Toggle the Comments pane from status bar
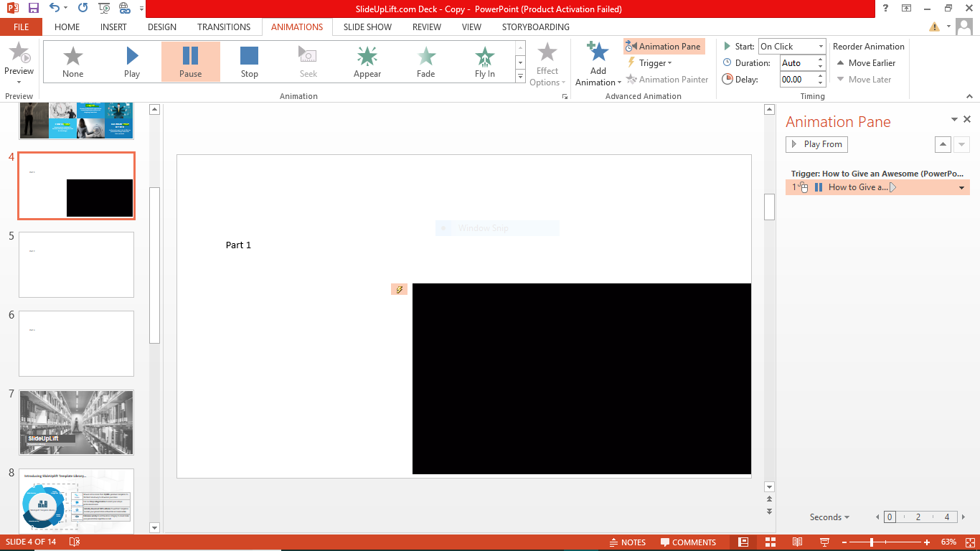This screenshot has height=551, width=980. coord(688,542)
